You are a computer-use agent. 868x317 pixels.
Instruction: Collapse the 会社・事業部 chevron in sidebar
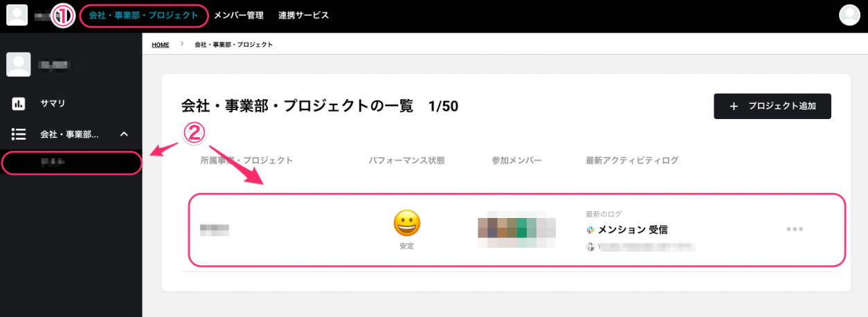click(124, 134)
